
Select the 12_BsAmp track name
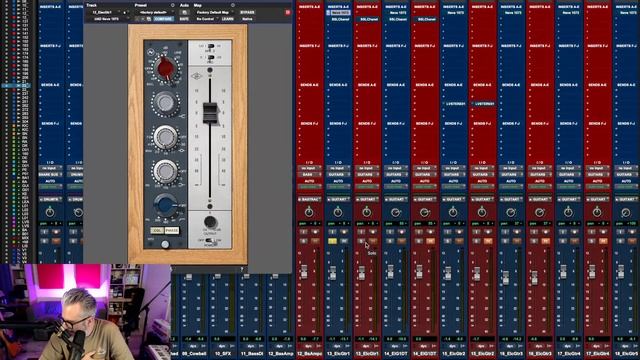(x=309, y=354)
